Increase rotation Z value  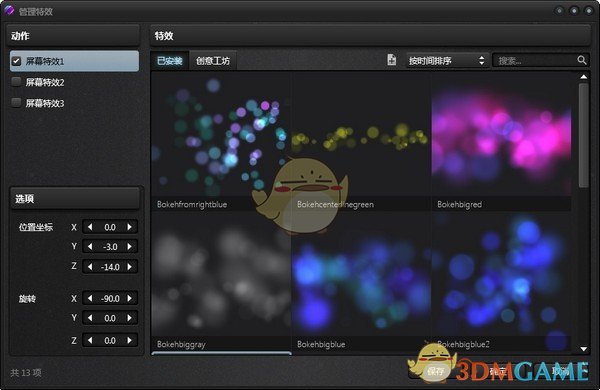pos(130,340)
